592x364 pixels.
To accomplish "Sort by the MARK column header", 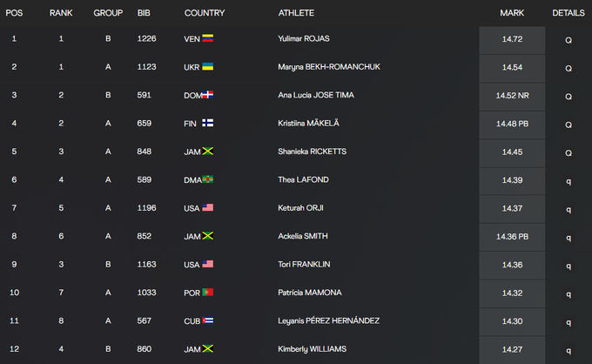I will tap(512, 13).
